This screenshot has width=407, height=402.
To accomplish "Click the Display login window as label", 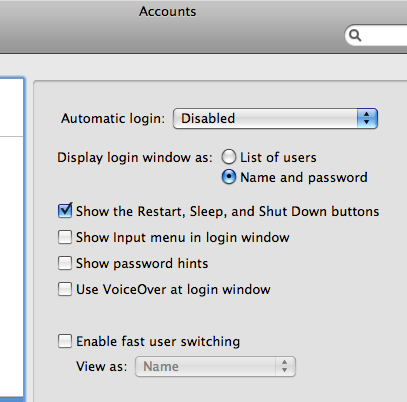I will click(x=135, y=157).
